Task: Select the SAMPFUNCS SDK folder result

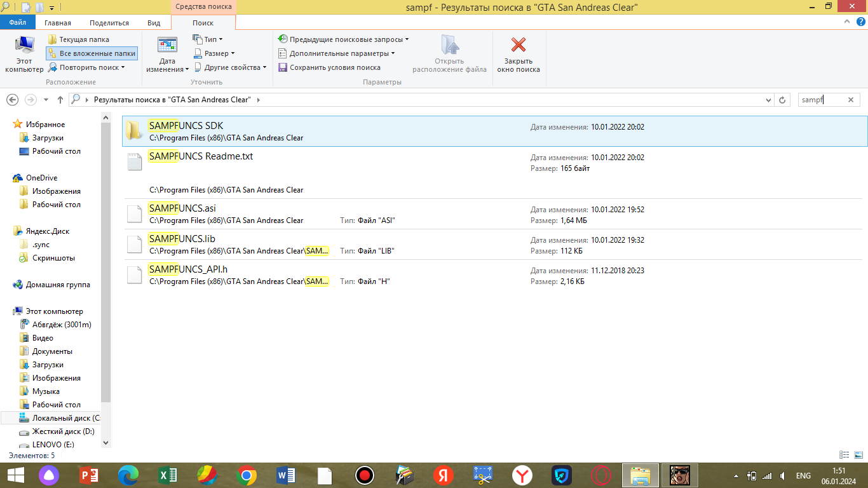Action: pyautogui.click(x=494, y=131)
